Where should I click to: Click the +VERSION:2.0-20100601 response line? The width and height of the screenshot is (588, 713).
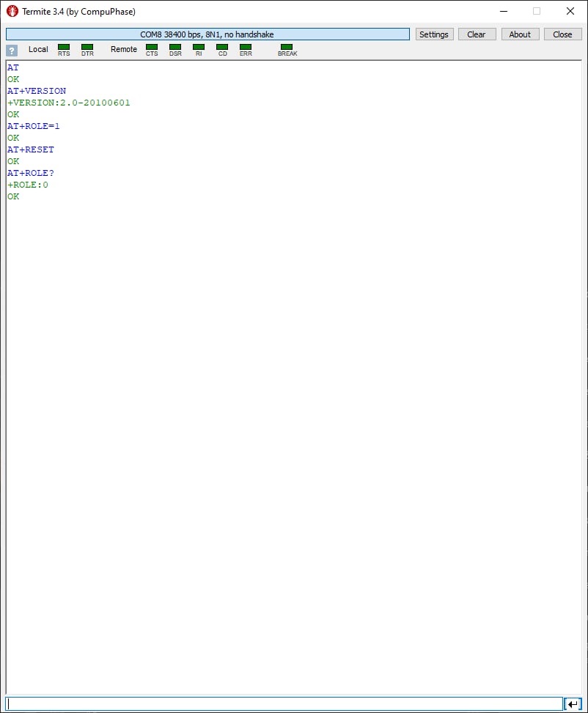[69, 103]
